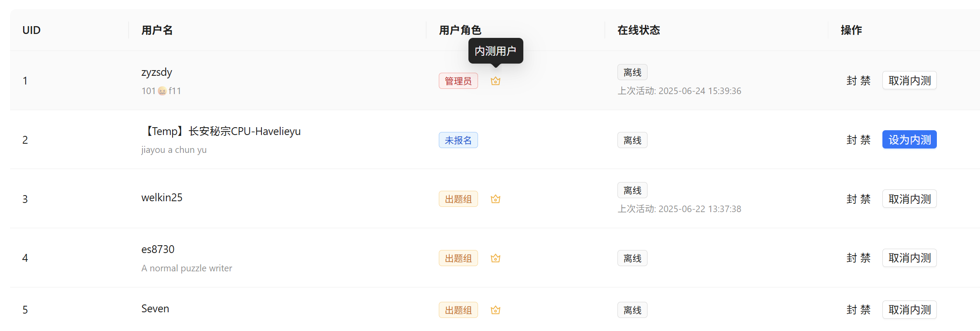Click the 用户角色 column header
Image resolution: width=980 pixels, height=331 pixels.
460,30
